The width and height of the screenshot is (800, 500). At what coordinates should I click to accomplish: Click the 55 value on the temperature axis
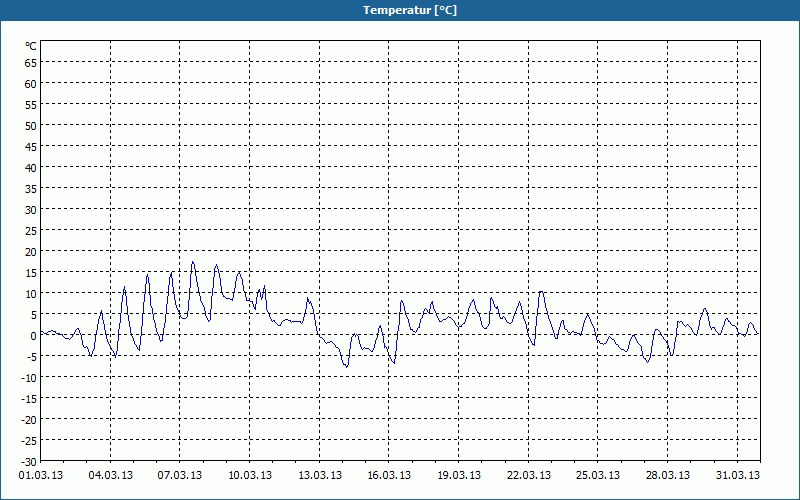[31, 105]
